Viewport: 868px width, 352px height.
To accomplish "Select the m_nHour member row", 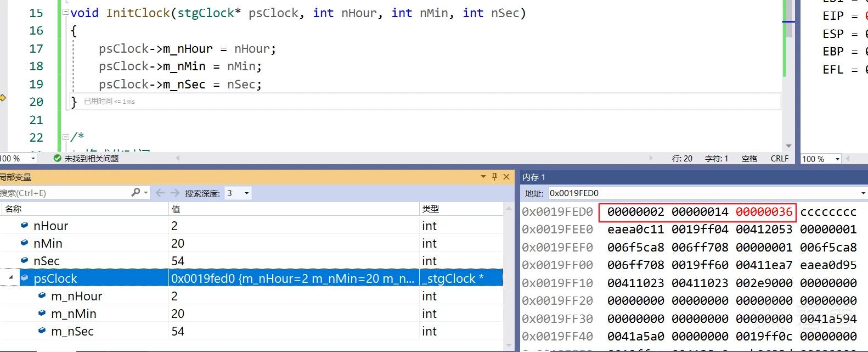I will click(251, 296).
